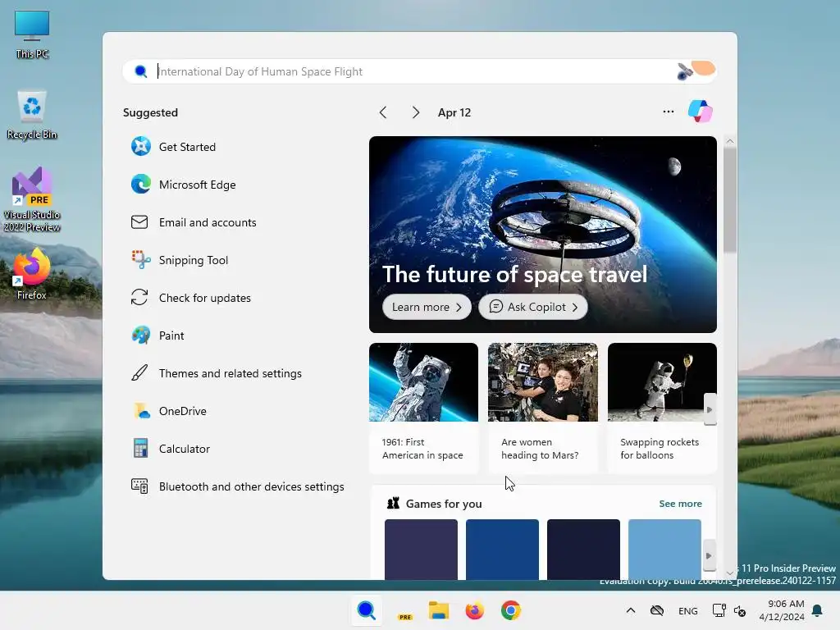Click the search magnifier icon in search box
Viewport: 840px width, 630px height.
[x=141, y=71]
